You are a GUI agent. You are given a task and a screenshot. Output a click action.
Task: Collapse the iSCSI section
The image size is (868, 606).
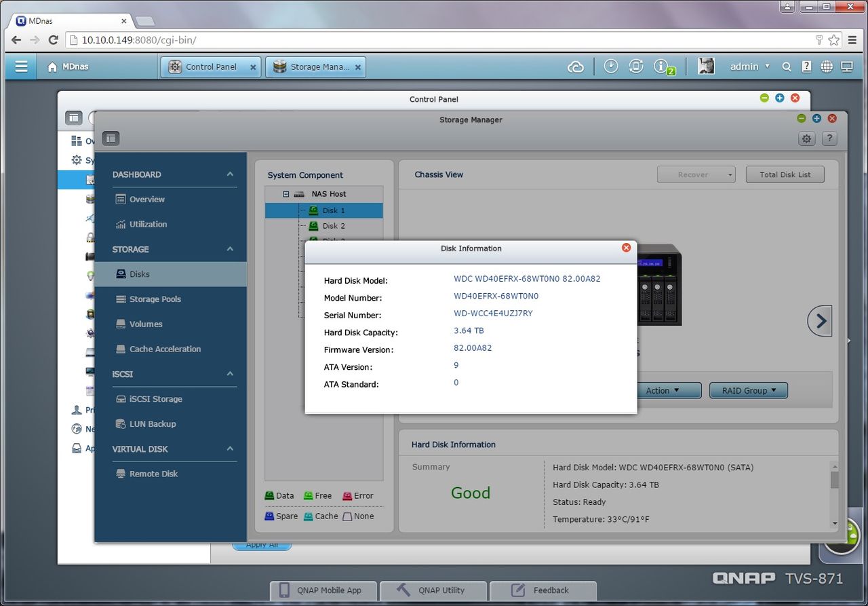[230, 374]
